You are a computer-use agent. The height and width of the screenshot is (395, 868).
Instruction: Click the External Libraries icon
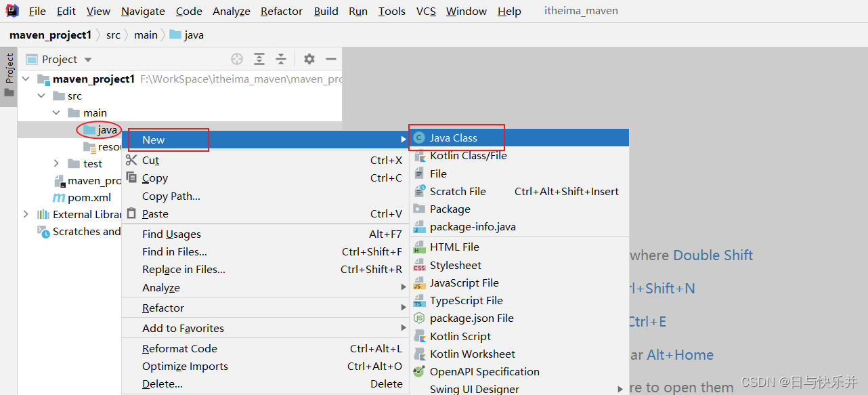(x=43, y=214)
